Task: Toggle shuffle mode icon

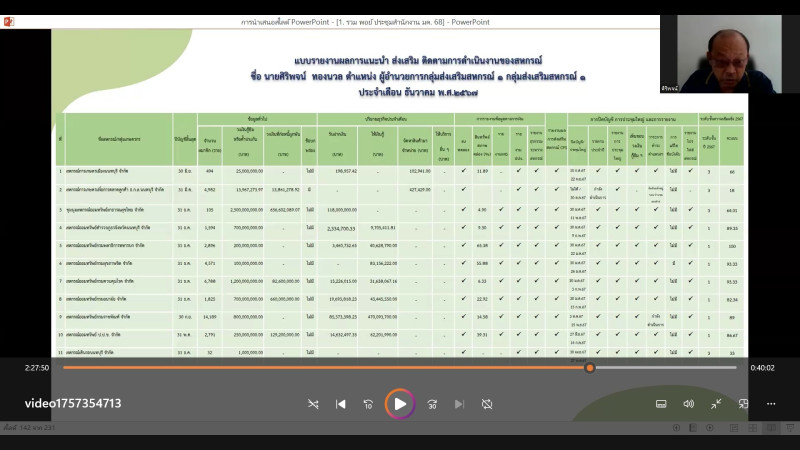Action: coord(313,404)
